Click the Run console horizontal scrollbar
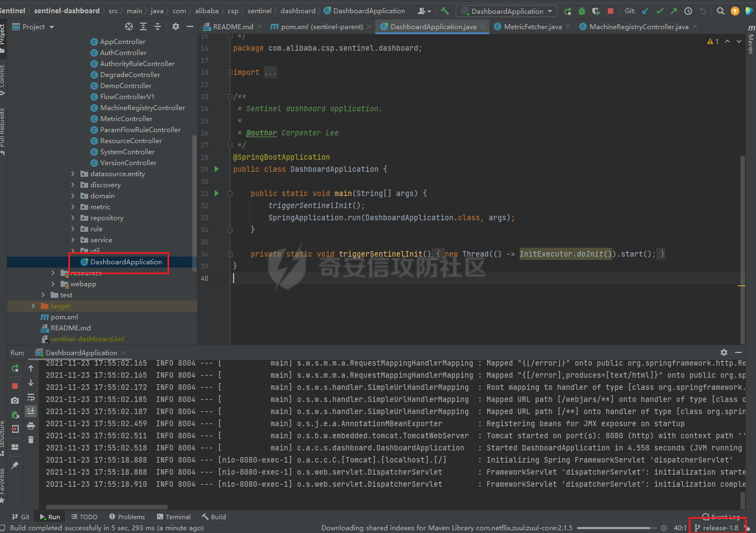This screenshot has height=533, width=756. [x=107, y=507]
